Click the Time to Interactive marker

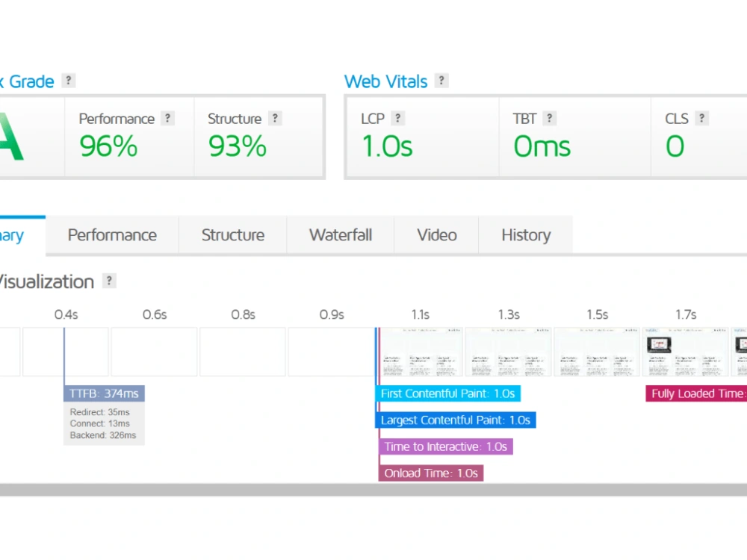click(x=446, y=447)
